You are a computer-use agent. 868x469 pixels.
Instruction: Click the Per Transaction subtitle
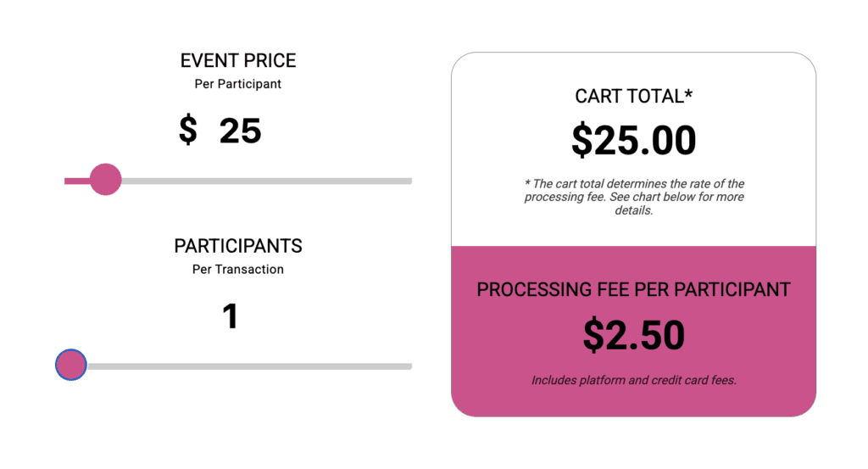coord(238,269)
